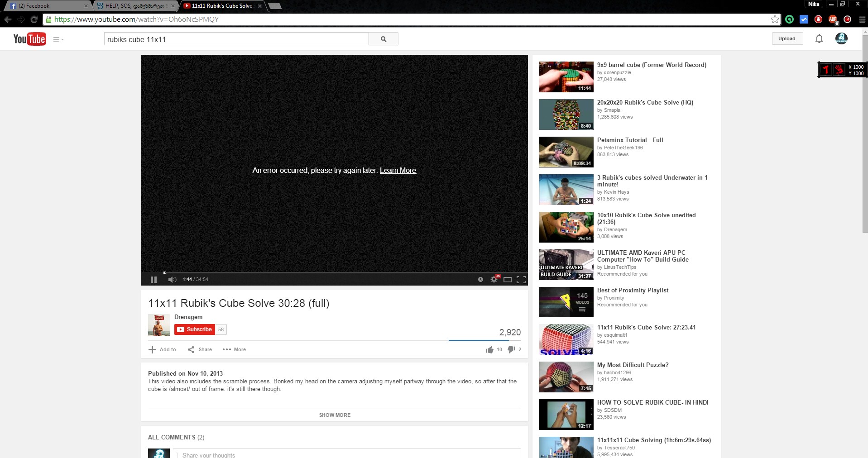
Task: Open ULTIMATE AMD Kaveri APU PC video
Action: [643, 256]
